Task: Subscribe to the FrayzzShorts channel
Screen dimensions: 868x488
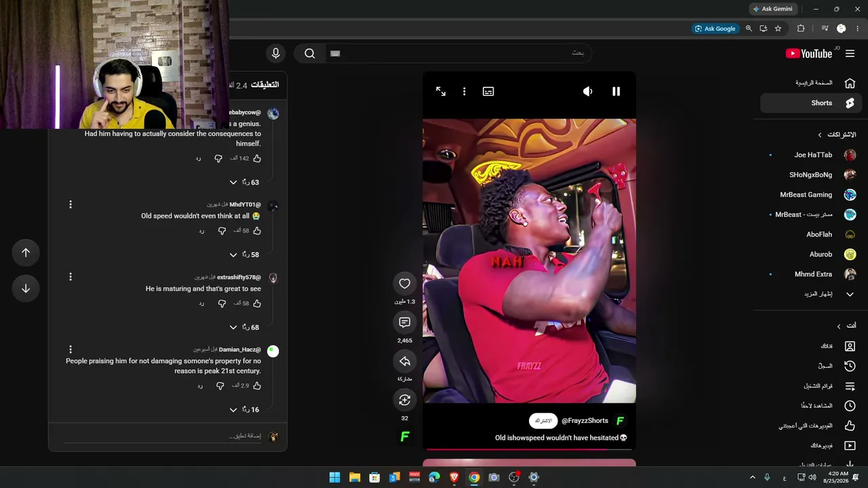Action: pos(543,421)
